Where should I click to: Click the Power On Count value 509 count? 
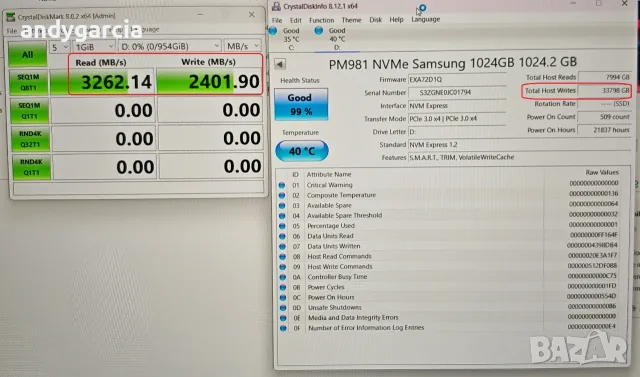coord(605,117)
